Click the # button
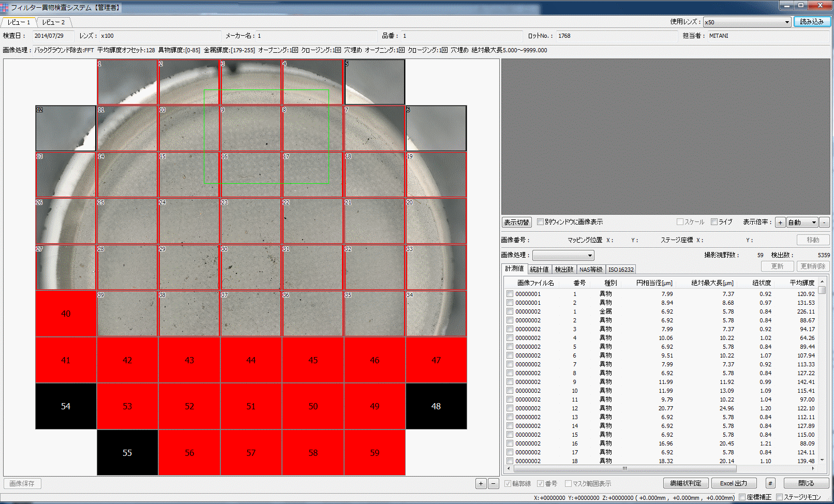 pos(770,483)
